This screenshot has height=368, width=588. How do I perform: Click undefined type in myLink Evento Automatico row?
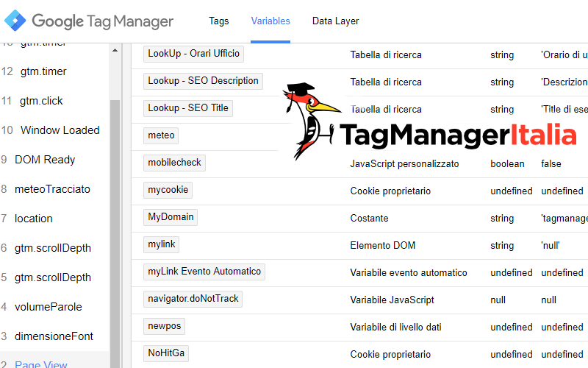[512, 272]
